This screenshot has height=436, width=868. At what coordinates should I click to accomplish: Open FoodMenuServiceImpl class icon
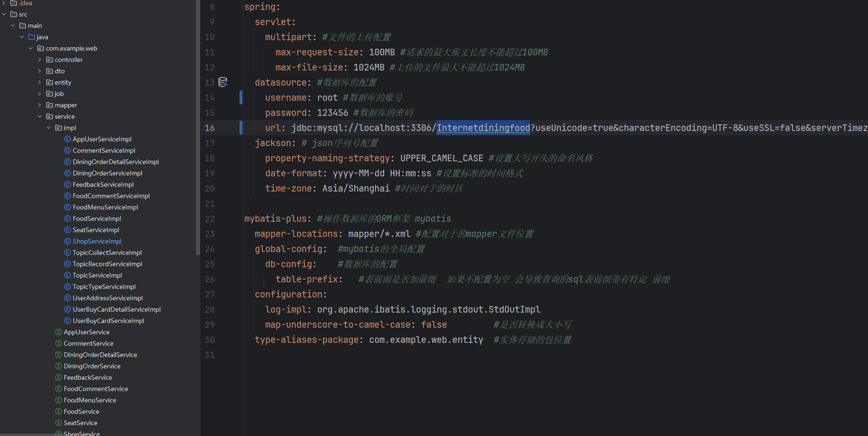(x=68, y=207)
